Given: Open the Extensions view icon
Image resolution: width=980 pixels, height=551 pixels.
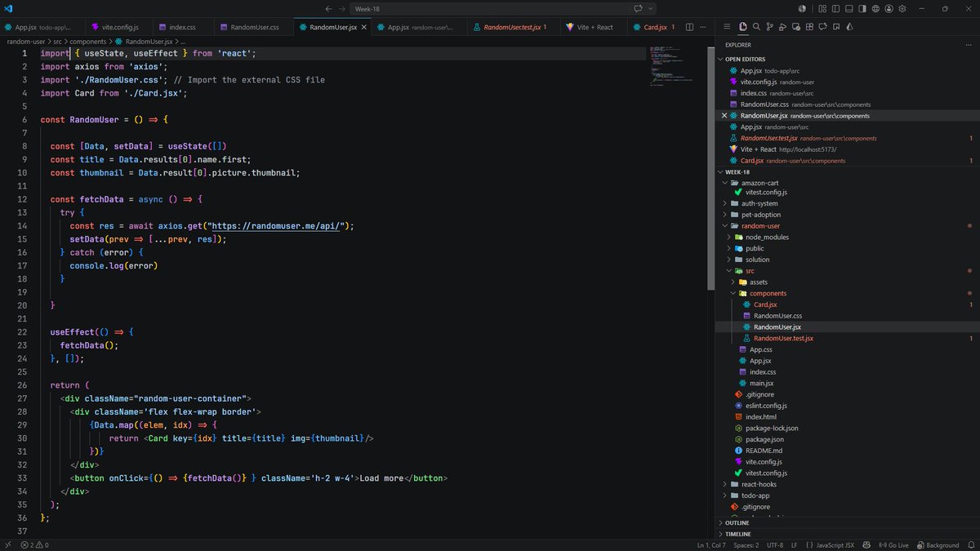Looking at the screenshot, I should pyautogui.click(x=809, y=27).
